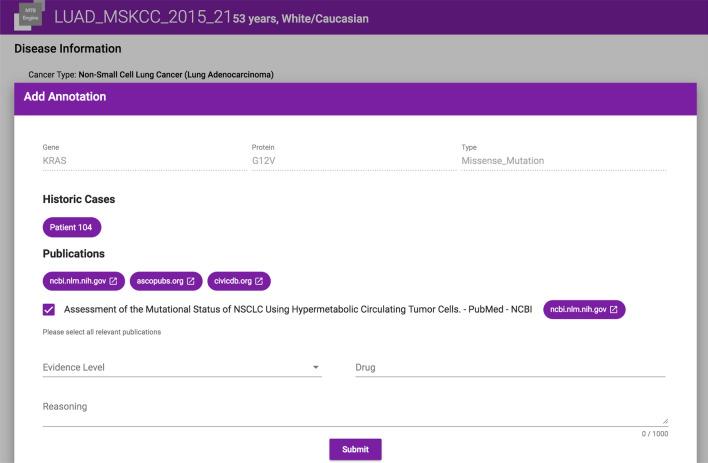Image resolution: width=708 pixels, height=463 pixels.
Task: Open the civicdb.org publication link
Action: click(239, 281)
